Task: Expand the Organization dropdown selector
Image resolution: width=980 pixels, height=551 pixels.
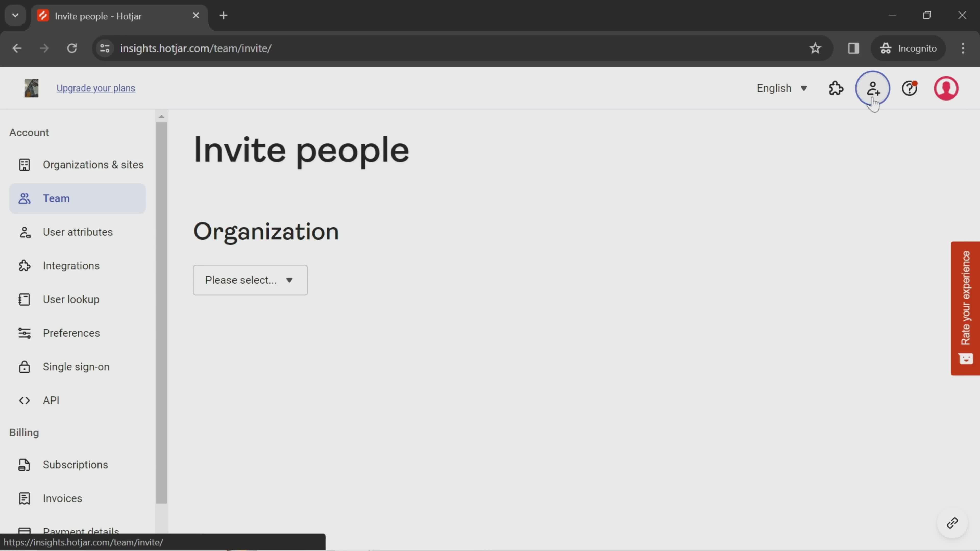Action: (250, 279)
